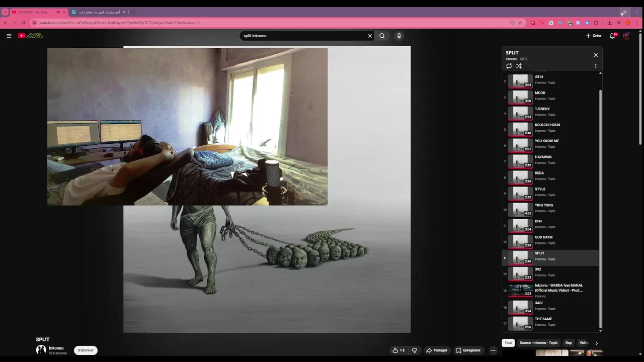The width and height of the screenshot is (644, 362).
Task: Open the tab search dropdown arrow
Action: (x=5, y=12)
